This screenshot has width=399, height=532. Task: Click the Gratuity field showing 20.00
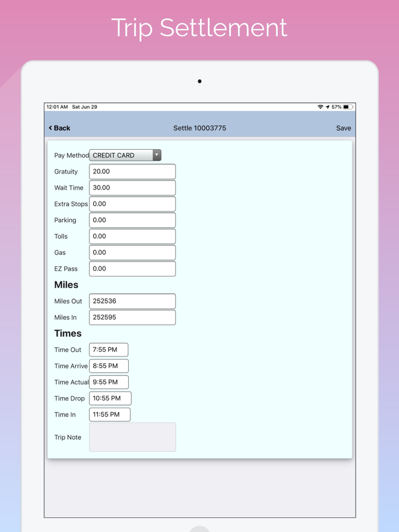coord(132,171)
